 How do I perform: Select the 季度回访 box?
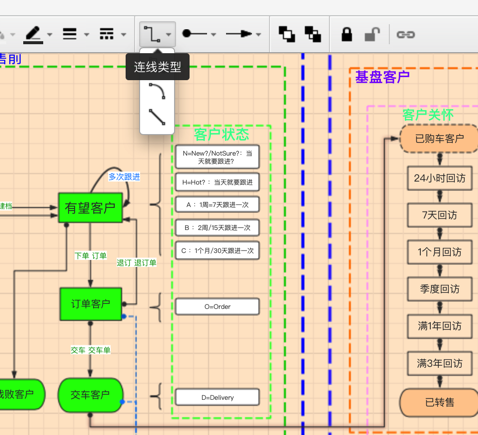coord(440,289)
